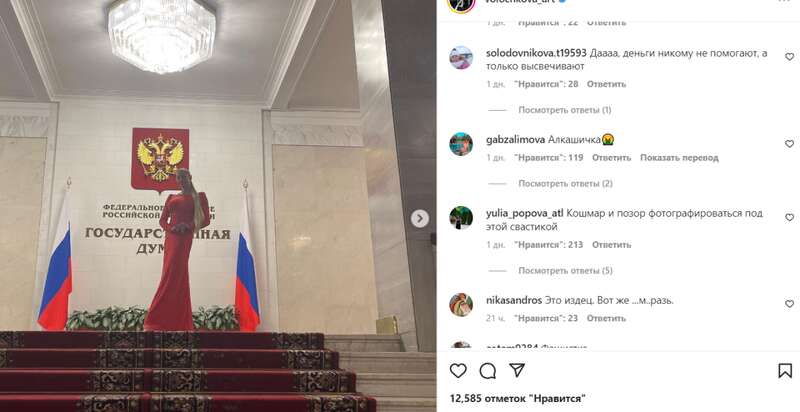The width and height of the screenshot is (800, 412).
Task: Click the State Duma photo
Action: [218, 206]
